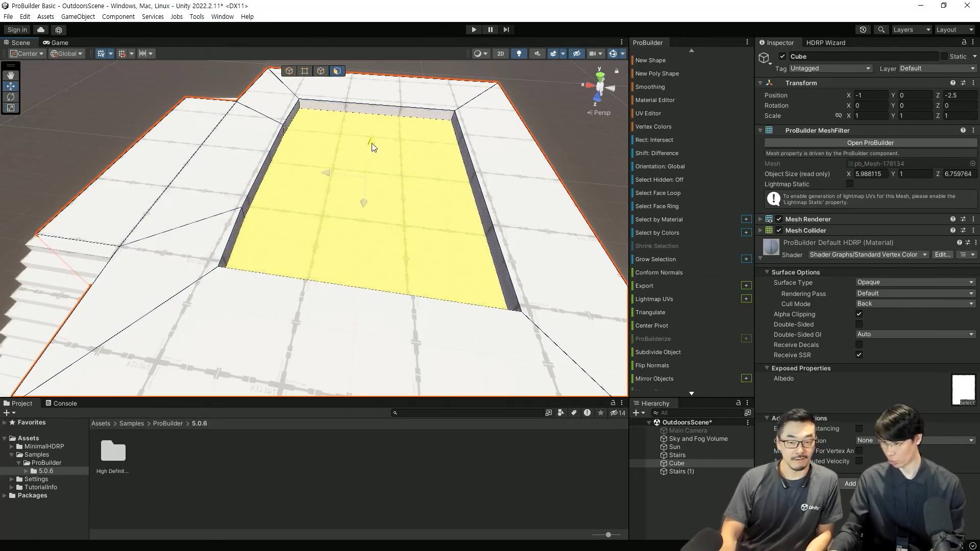Click the cloud services icon

click(41, 30)
